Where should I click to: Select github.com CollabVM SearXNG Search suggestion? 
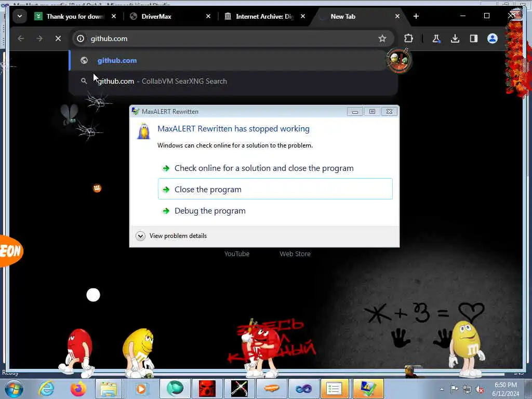pyautogui.click(x=233, y=81)
